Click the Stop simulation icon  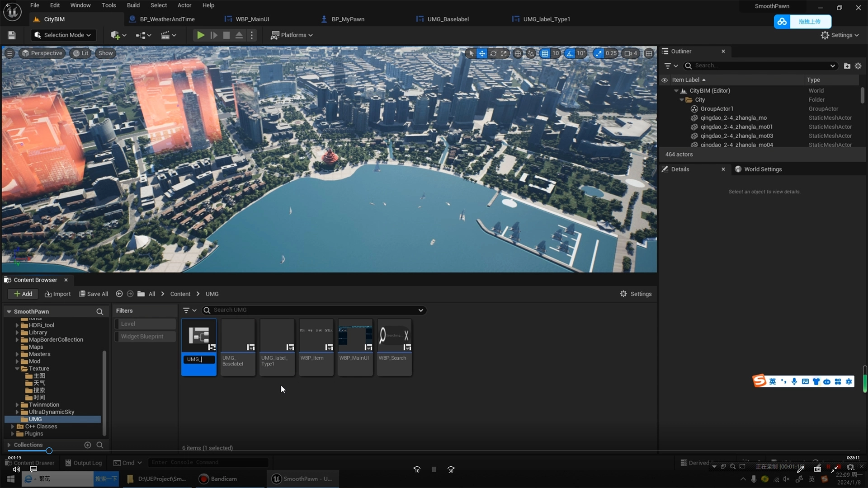pos(226,35)
